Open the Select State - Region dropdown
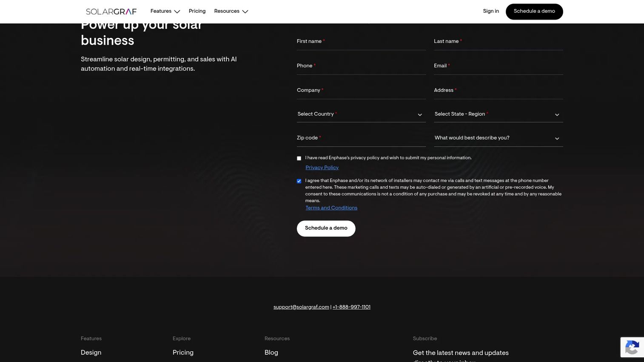Screen dimensions: 644x362 click(499, 114)
